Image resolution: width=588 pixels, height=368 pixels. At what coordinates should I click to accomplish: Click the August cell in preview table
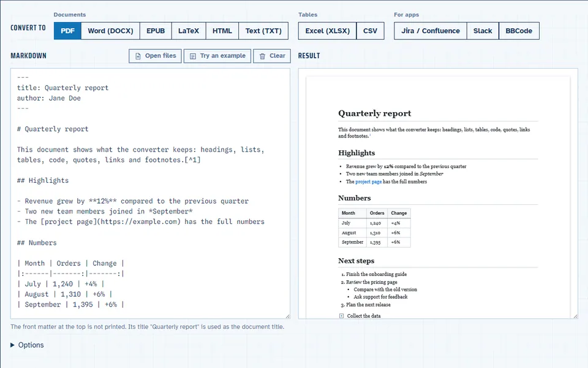[353, 233]
